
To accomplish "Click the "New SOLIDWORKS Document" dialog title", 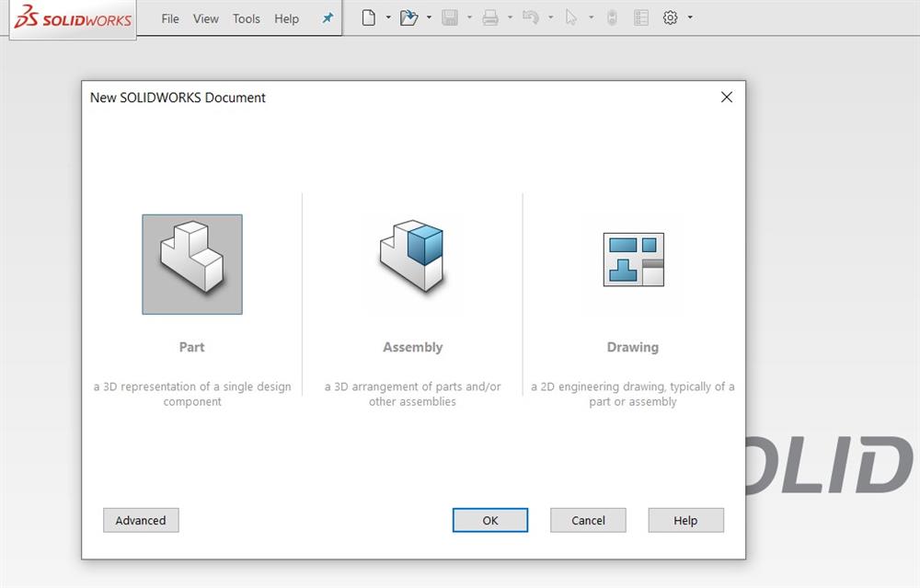I will [x=178, y=98].
